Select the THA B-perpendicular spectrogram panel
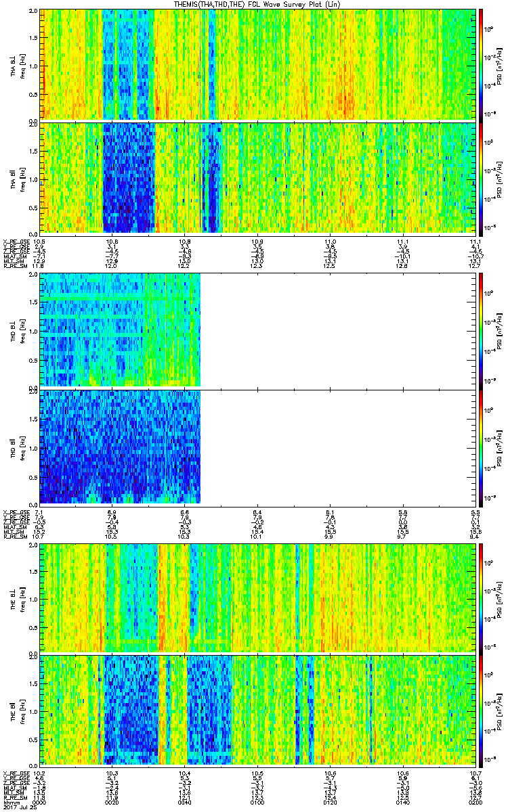 pos(257,64)
